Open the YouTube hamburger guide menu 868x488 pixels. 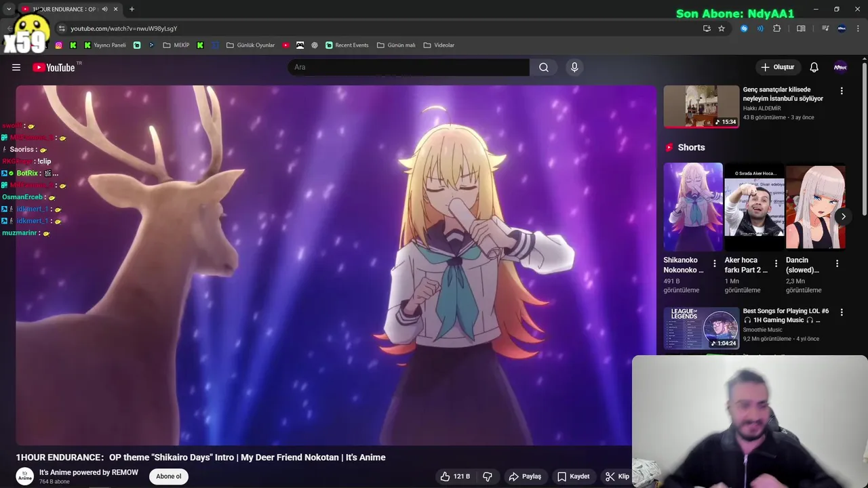[16, 67]
